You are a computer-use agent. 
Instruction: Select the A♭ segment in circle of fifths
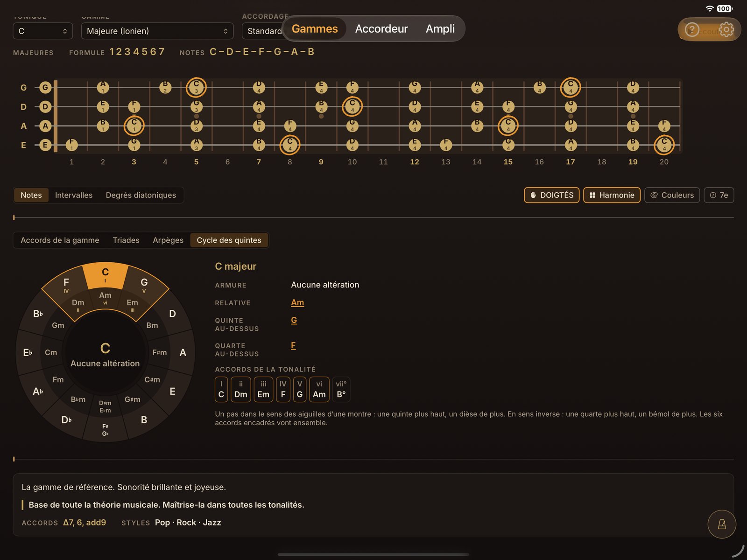point(38,391)
